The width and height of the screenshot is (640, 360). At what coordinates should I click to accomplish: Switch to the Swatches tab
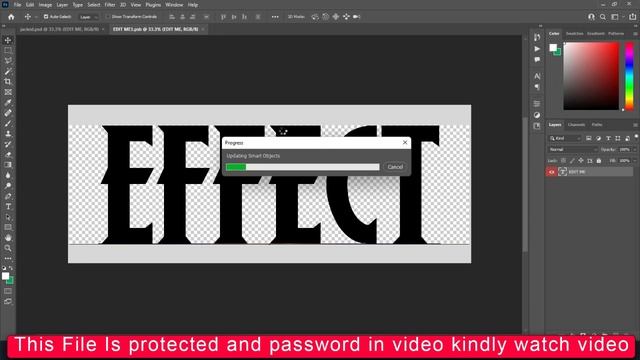click(574, 33)
